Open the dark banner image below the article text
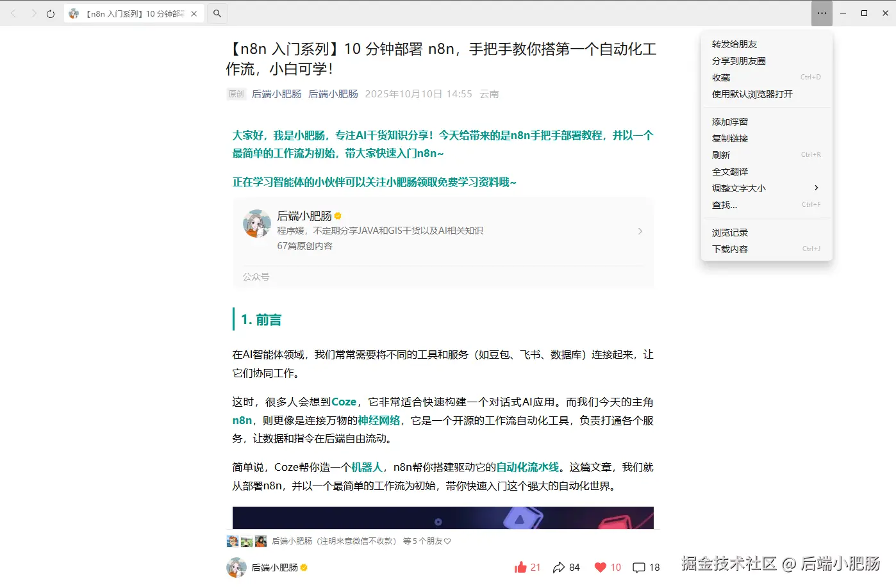 (443, 518)
